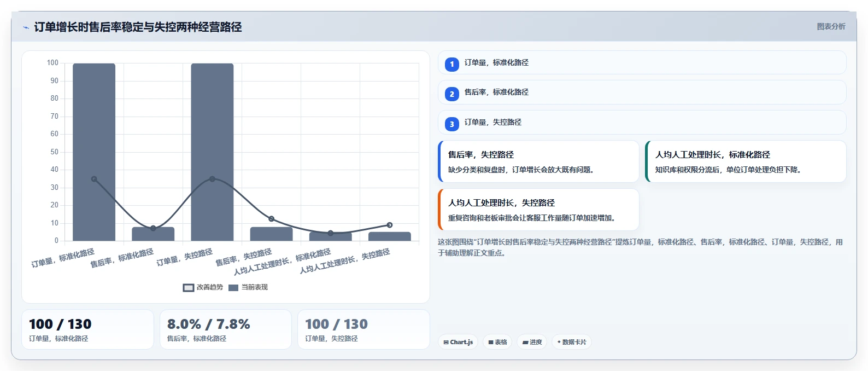Open the 人均人工处理时长，失控路径 card
Image resolution: width=868 pixels, height=371 pixels.
click(x=538, y=210)
